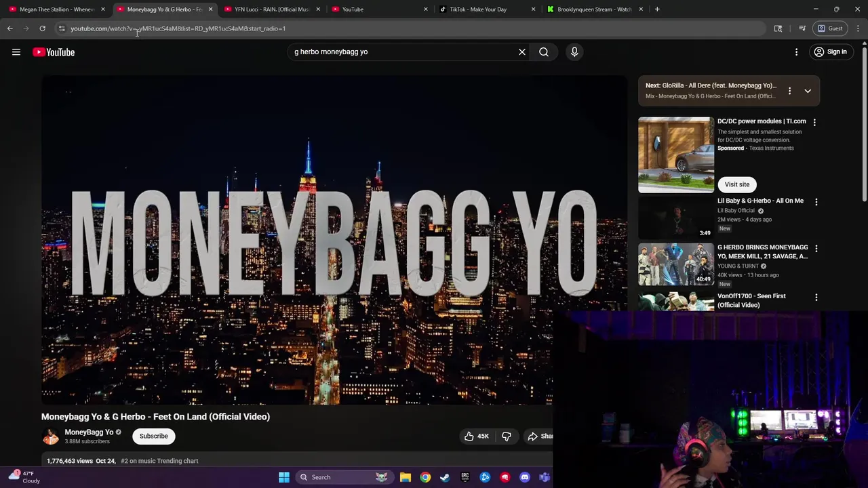
Task: Click the magnifier search button
Action: point(544,52)
